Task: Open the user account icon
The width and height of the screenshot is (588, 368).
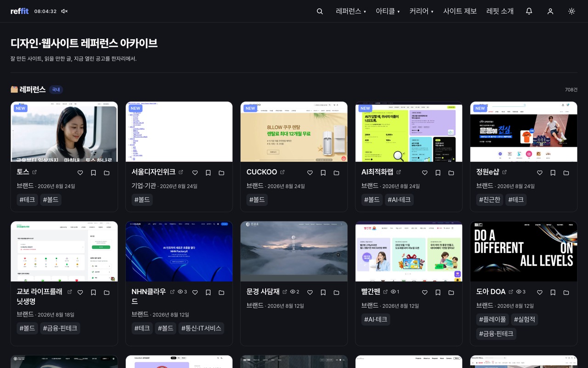Action: point(550,11)
